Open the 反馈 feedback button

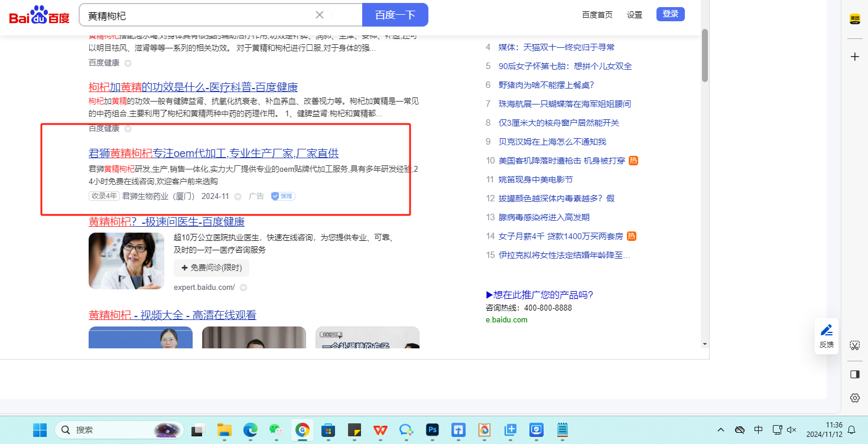pos(826,336)
